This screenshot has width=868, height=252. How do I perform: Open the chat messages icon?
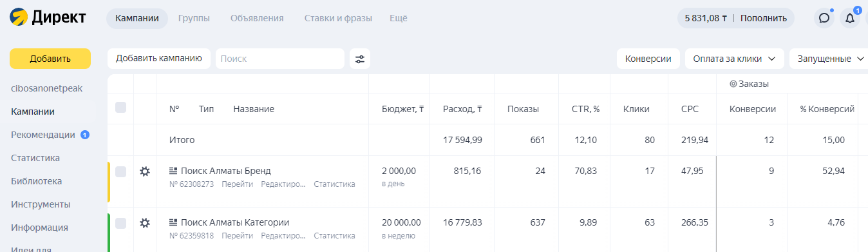(824, 18)
